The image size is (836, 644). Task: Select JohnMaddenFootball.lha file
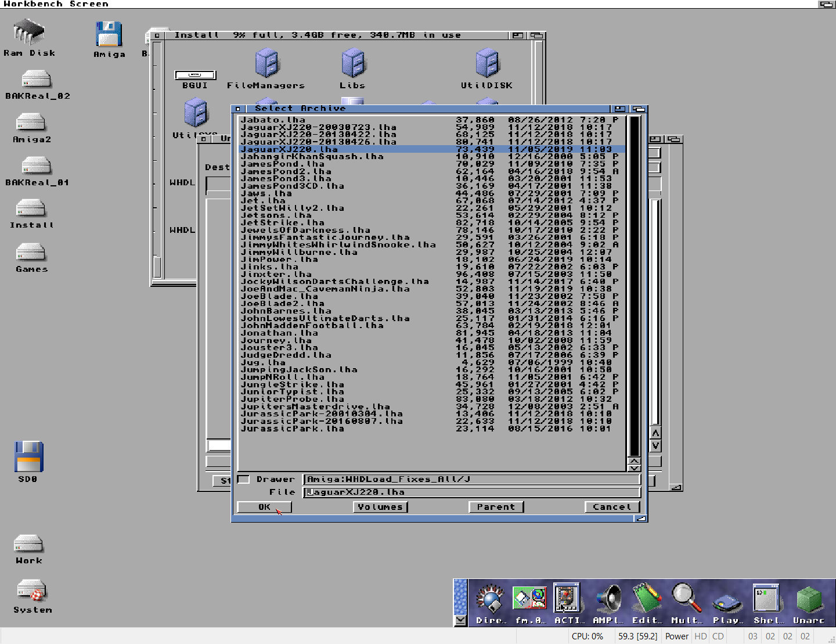pyautogui.click(x=432, y=325)
